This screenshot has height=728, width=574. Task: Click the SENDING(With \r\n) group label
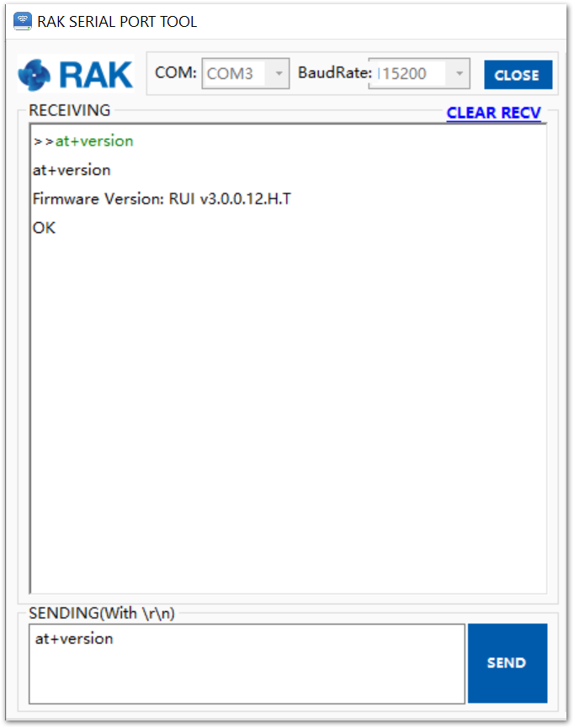[102, 614]
